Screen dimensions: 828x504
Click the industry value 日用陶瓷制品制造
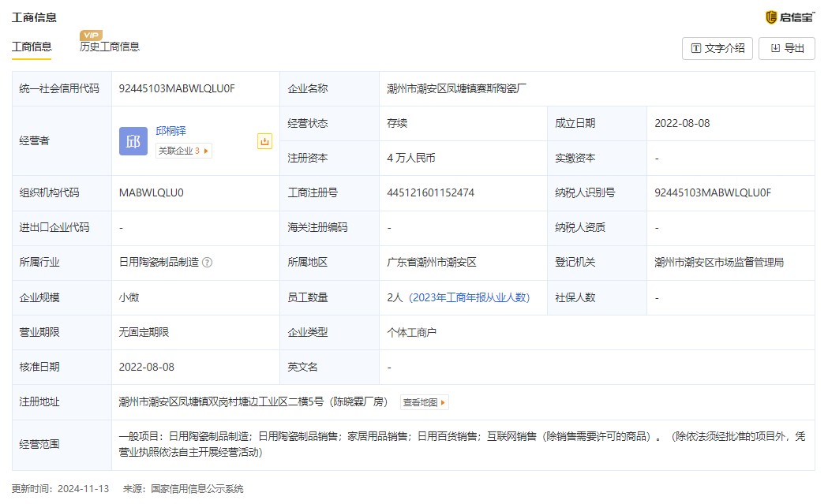[159, 263]
